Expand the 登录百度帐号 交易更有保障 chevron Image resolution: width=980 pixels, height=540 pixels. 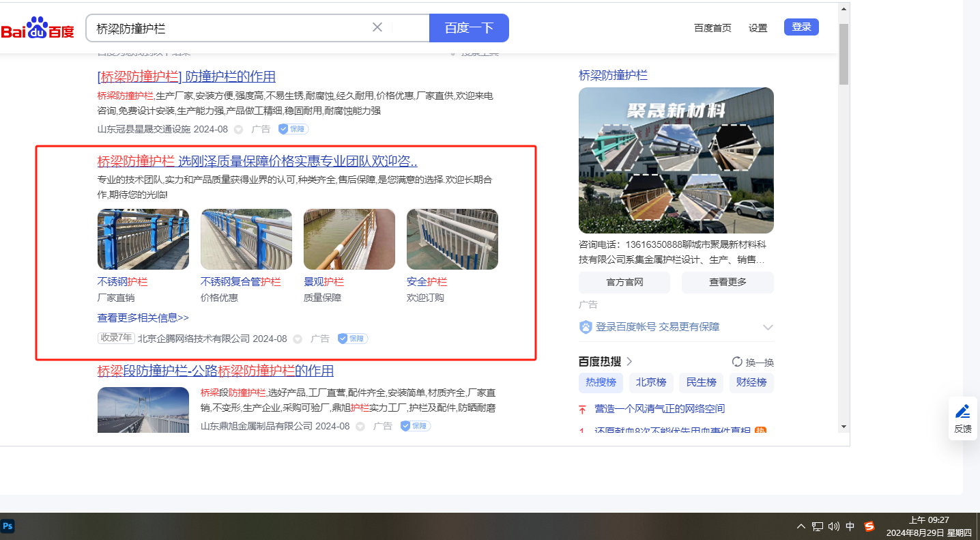(768, 327)
